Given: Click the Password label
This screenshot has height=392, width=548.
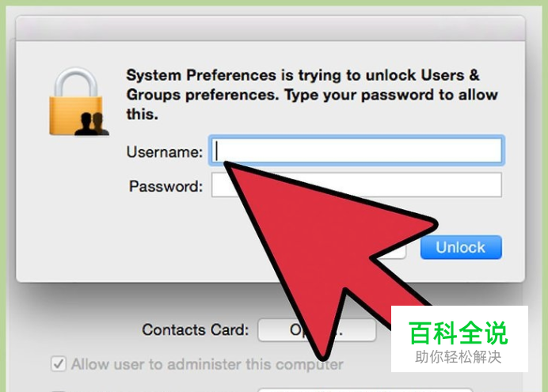Looking at the screenshot, I should [x=166, y=186].
